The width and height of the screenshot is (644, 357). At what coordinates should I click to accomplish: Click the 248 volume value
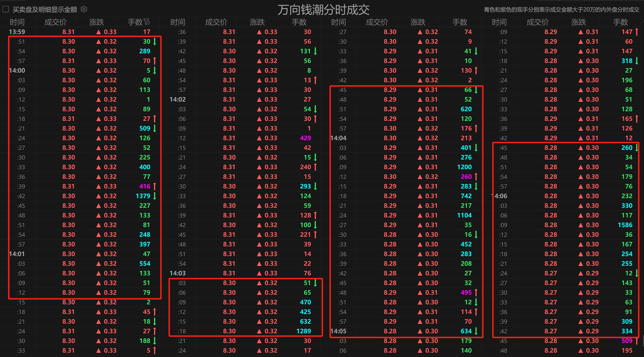(x=145, y=234)
